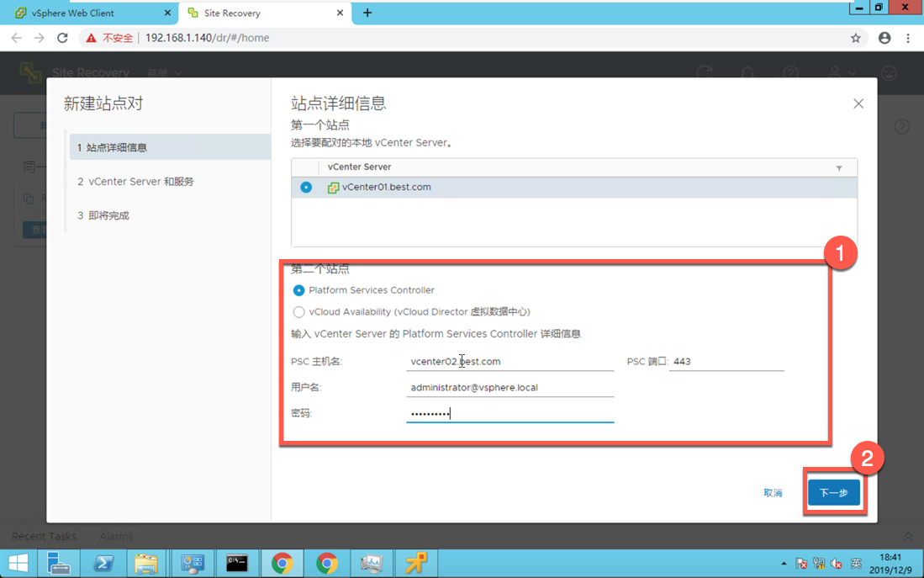Click the refresh icon in Site Recovery header
Viewport: 924px width, 578px height.
click(x=705, y=72)
